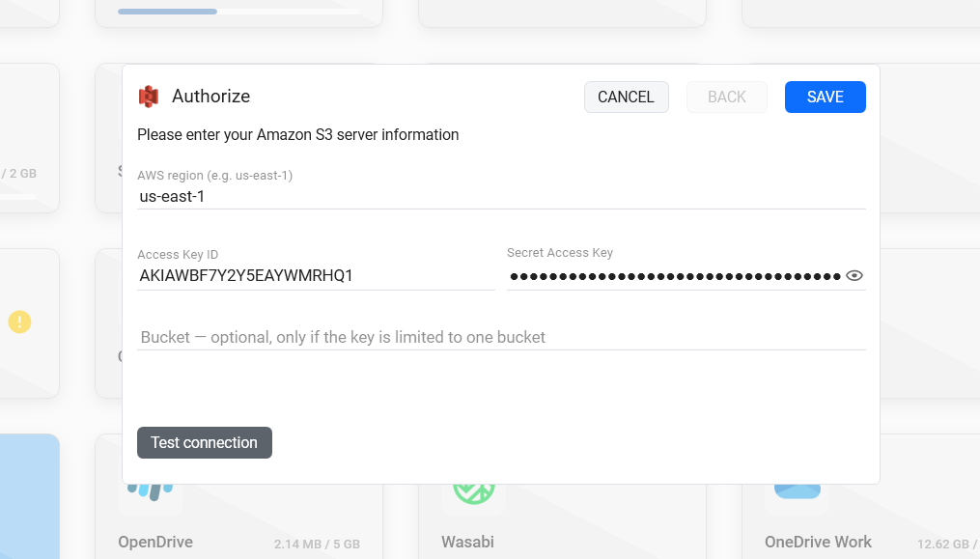The image size is (980, 559).
Task: Select the OneDrive Work card label
Action: [x=818, y=543]
